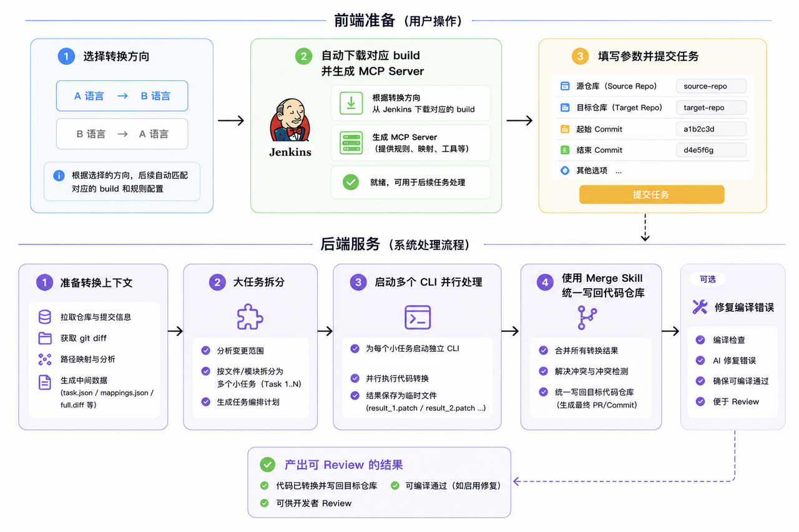Toggle the 结果保存为临时文件 checkmark
799x532 pixels.
355,395
